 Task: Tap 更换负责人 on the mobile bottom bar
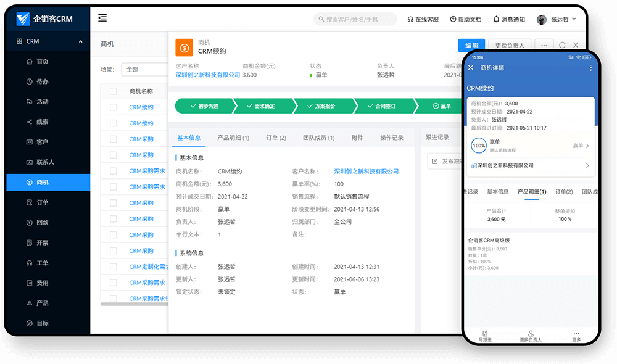[x=531, y=336]
